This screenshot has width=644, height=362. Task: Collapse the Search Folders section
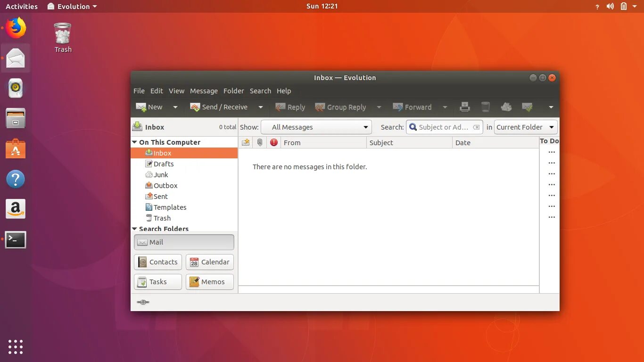click(x=134, y=229)
